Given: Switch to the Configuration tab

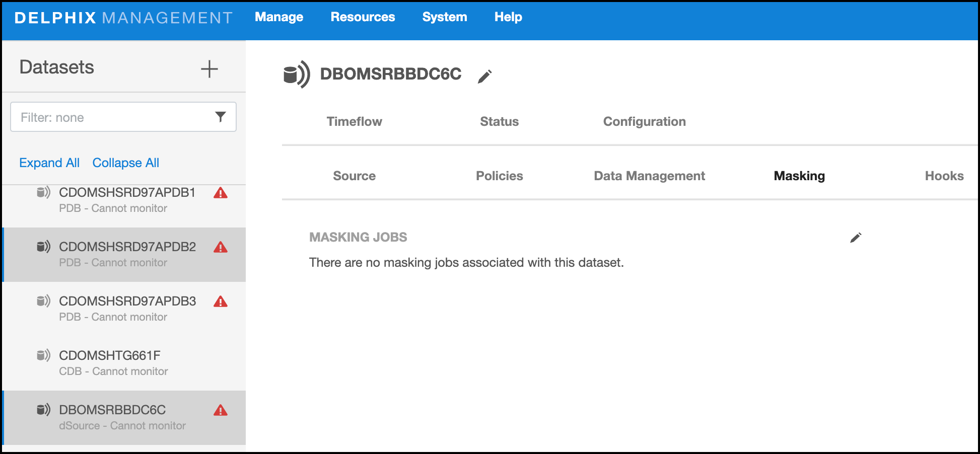Looking at the screenshot, I should (644, 122).
